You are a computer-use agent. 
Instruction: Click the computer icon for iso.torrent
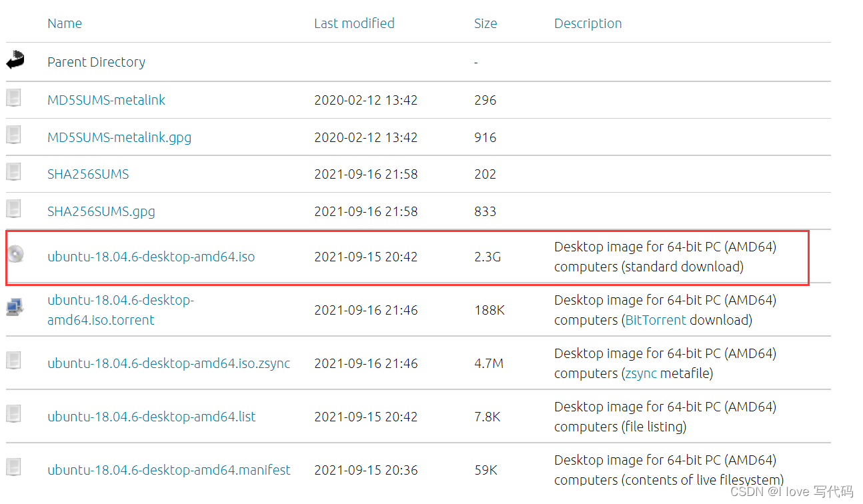tap(15, 307)
